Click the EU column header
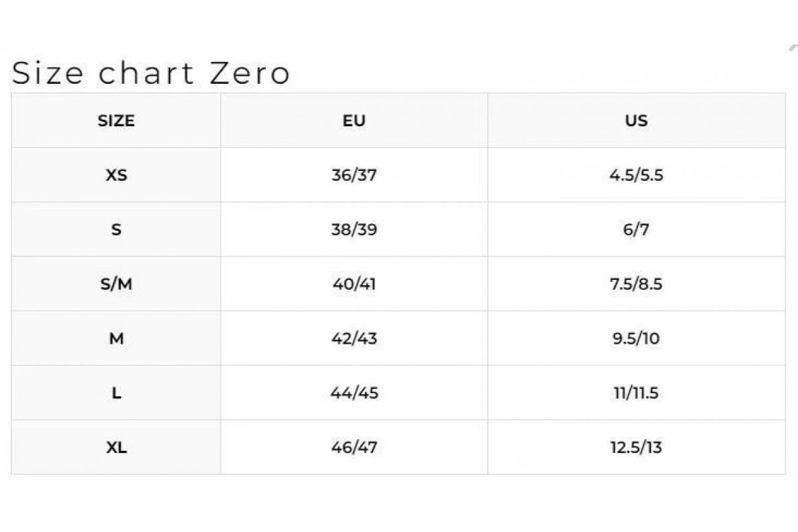This screenshot has width=798, height=532. [354, 121]
